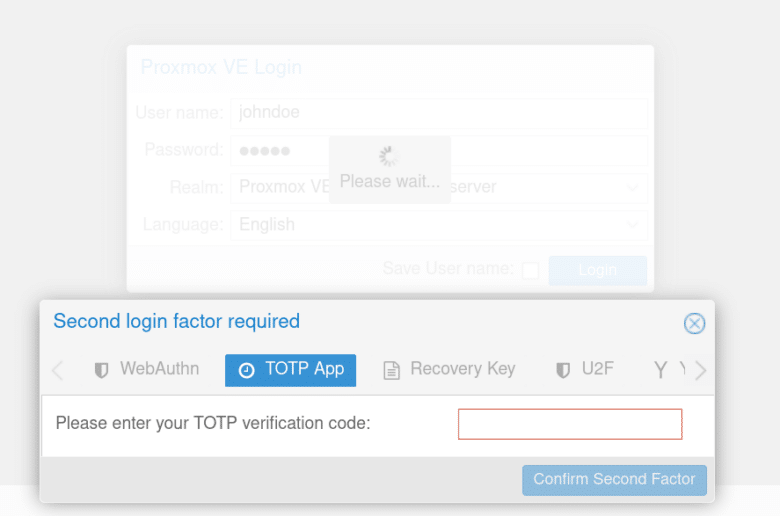
Task: Focus the TOTP verification code field
Action: coord(570,424)
